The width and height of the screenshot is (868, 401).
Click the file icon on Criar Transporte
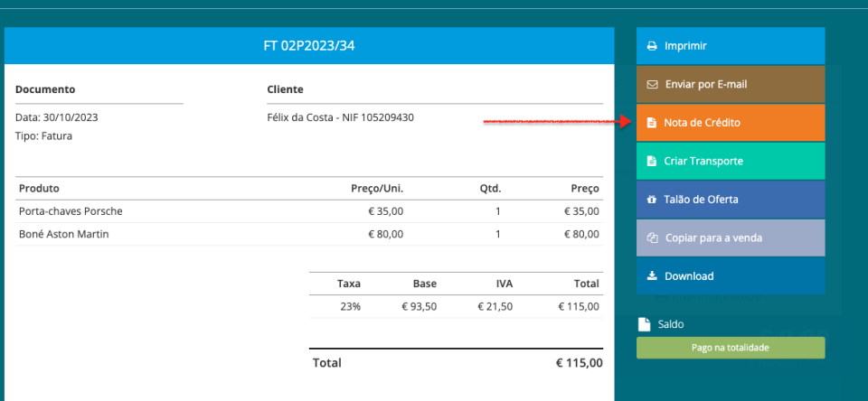click(x=652, y=161)
